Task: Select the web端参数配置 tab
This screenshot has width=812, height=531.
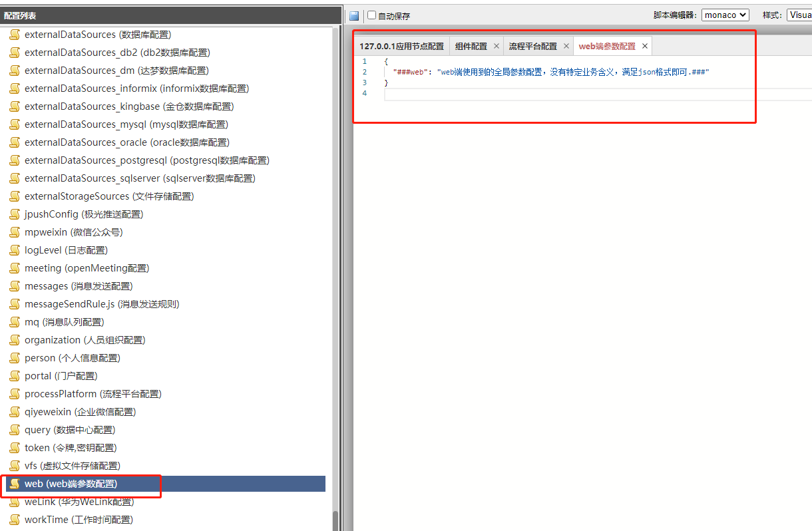Action: (607, 46)
